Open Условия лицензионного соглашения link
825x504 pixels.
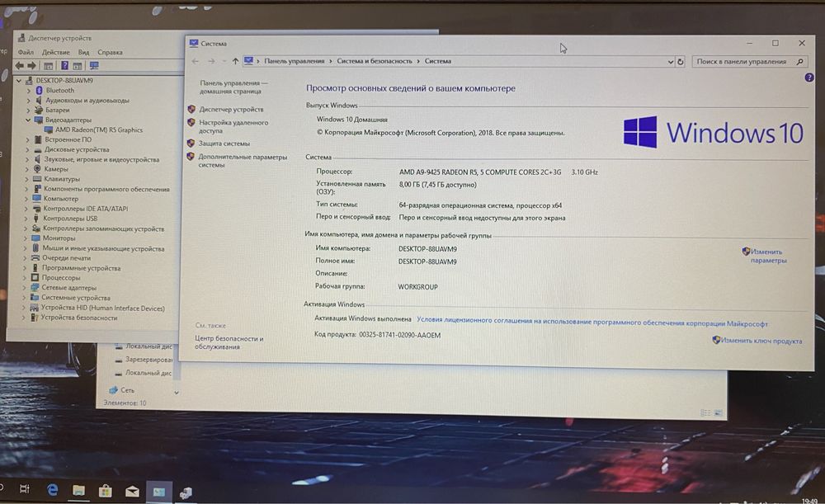[592, 322]
